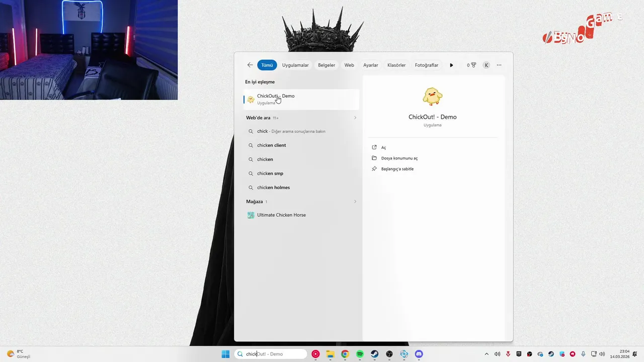Click the Steam icon in the system tray
Image resolution: width=644 pixels, height=362 pixels.
(551, 354)
